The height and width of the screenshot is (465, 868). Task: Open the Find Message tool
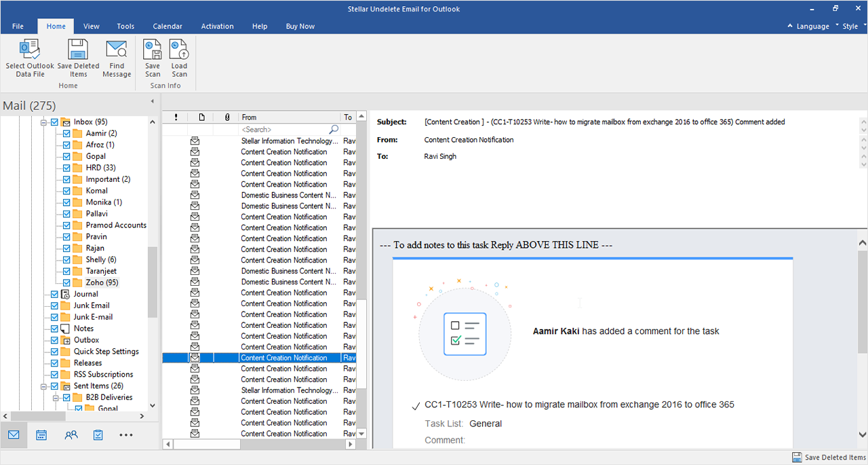(x=117, y=58)
